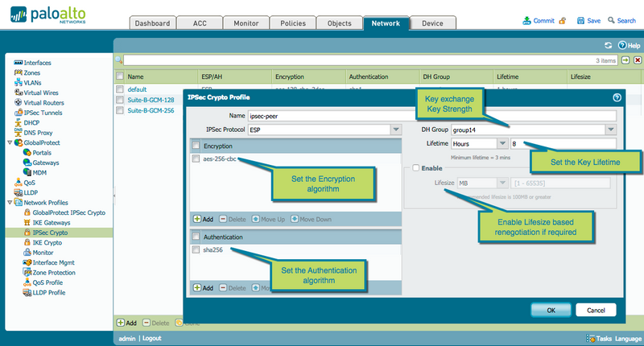Click the commit lock icon
The image size is (644, 346).
tap(562, 21)
